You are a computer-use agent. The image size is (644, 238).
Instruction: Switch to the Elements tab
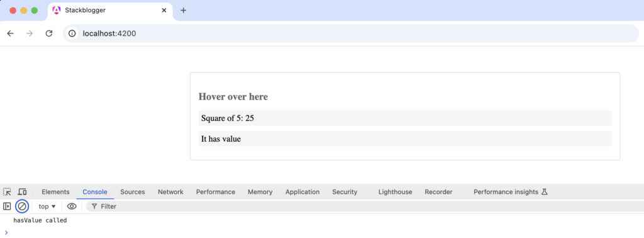point(55,191)
